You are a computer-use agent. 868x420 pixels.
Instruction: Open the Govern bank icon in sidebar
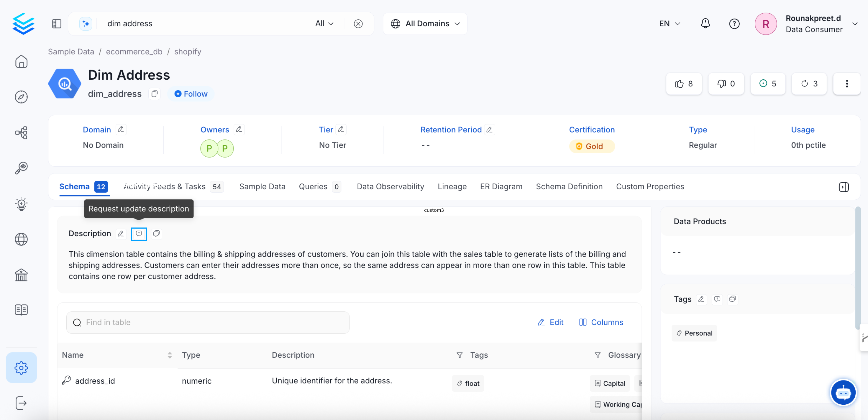pyautogui.click(x=21, y=275)
